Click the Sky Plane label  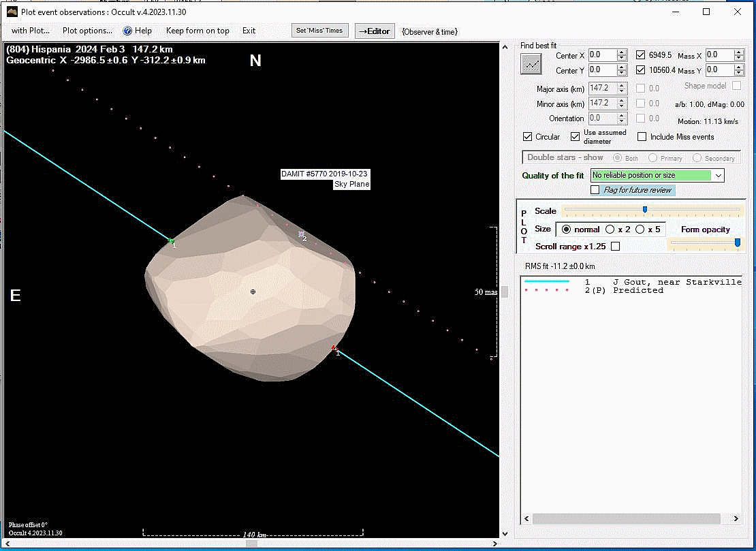pyautogui.click(x=352, y=184)
